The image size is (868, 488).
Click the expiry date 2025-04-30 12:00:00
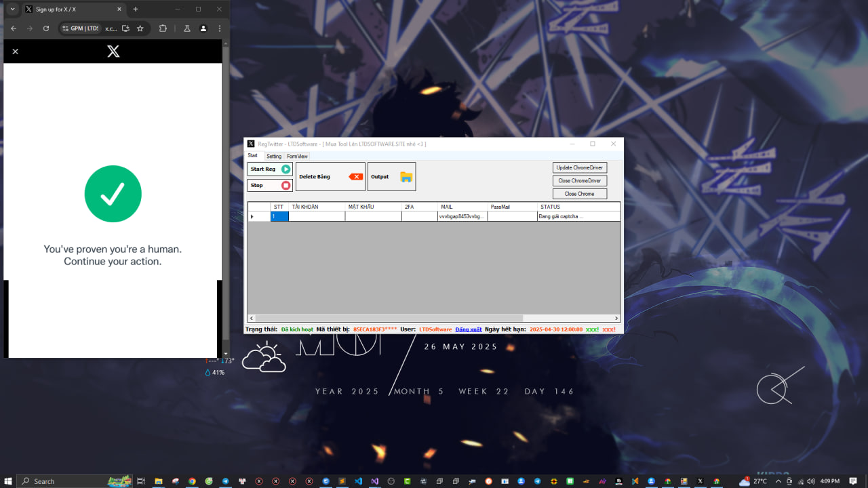coord(556,329)
